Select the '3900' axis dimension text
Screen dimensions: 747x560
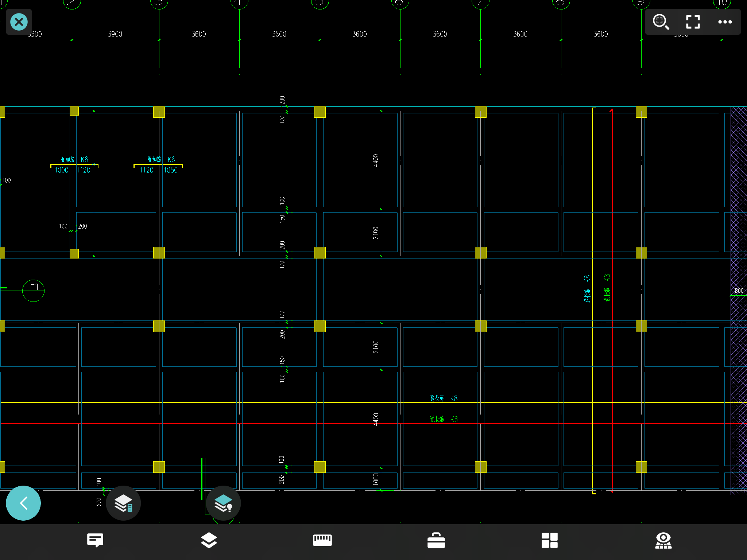click(x=115, y=34)
